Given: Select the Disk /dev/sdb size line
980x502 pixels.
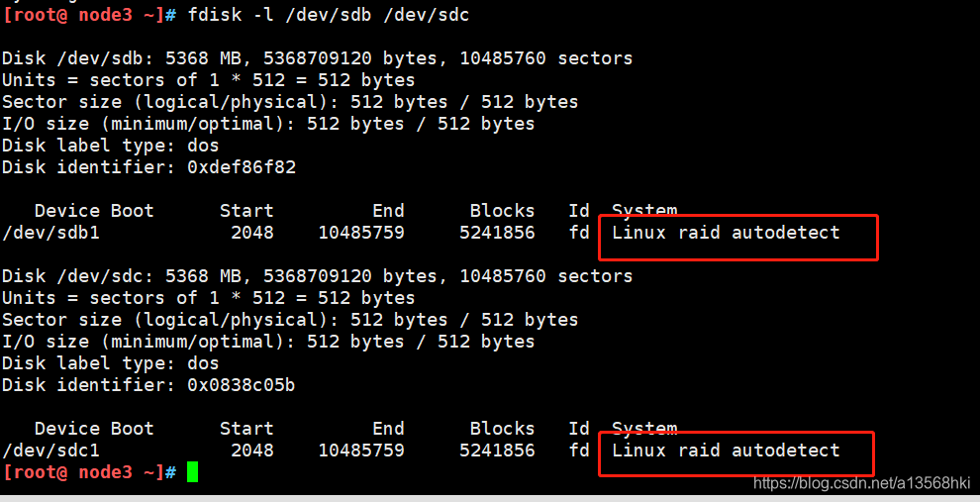Looking at the screenshot, I should 317,58.
